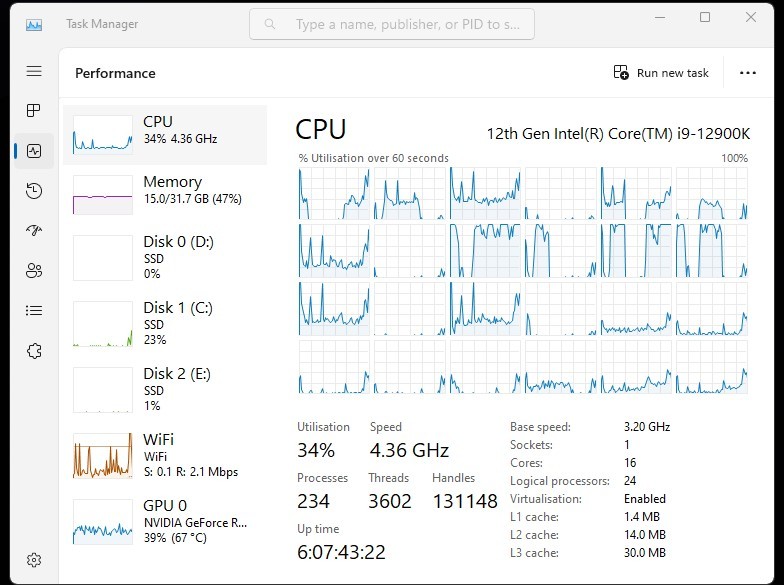Click the first logical processor graph
Viewport: 784px width, 585px height.
pyautogui.click(x=333, y=193)
